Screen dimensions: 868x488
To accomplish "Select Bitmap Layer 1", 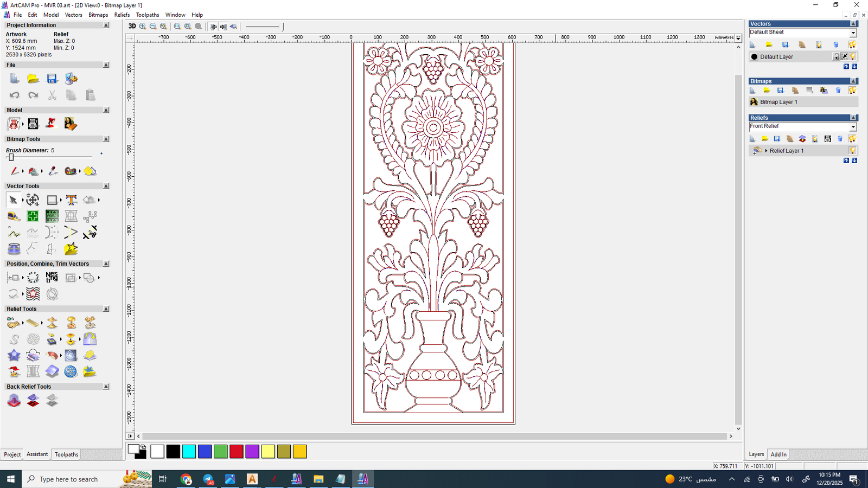I will point(778,102).
